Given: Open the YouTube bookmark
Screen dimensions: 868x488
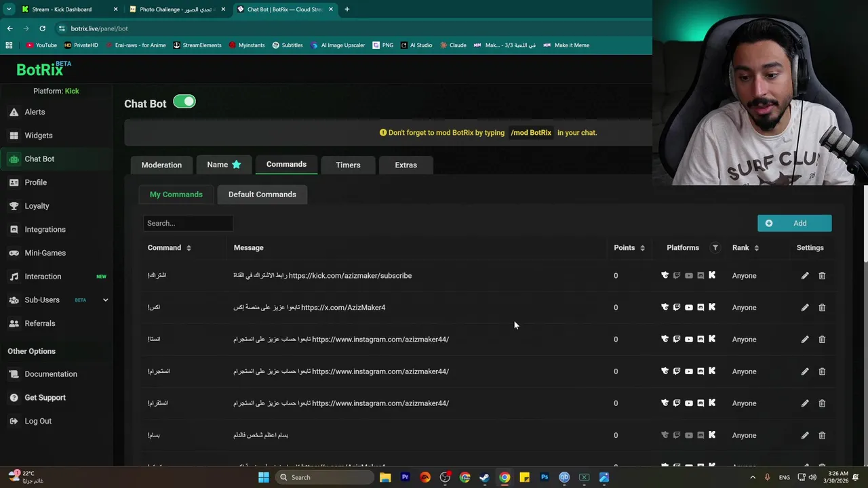Looking at the screenshot, I should tap(41, 45).
